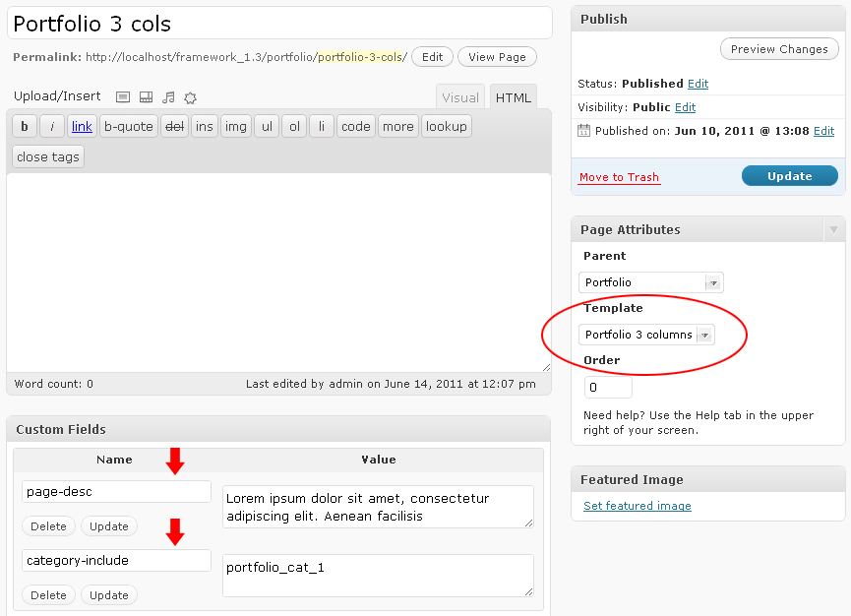Collapse the Page Attributes panel arrow
This screenshot has width=851, height=616.
[x=833, y=229]
